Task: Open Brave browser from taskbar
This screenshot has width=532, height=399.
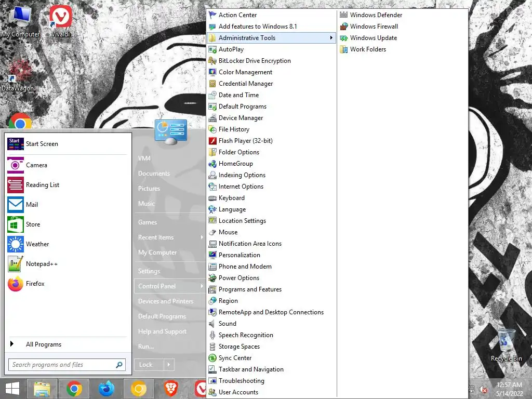Action: pos(170,389)
